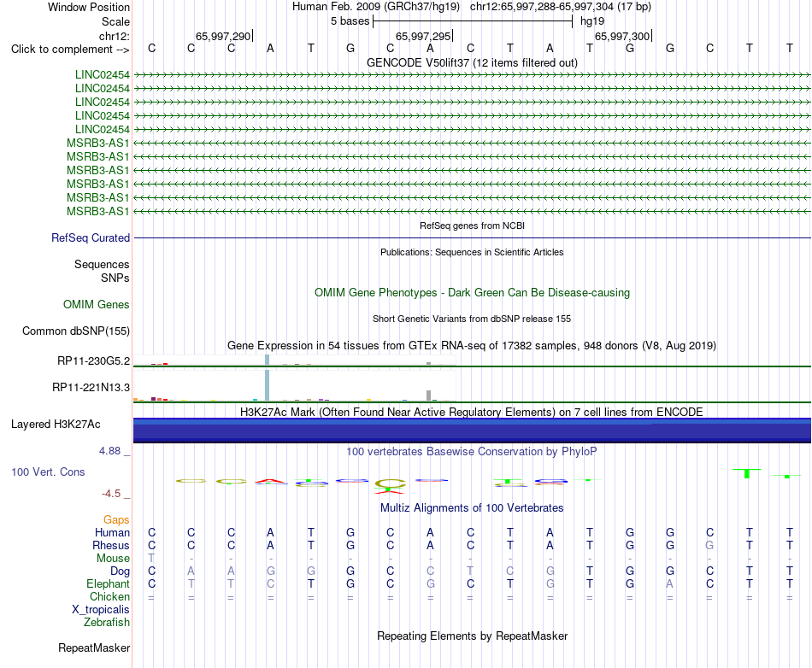Click the 4.88 upper scale value

[109, 451]
